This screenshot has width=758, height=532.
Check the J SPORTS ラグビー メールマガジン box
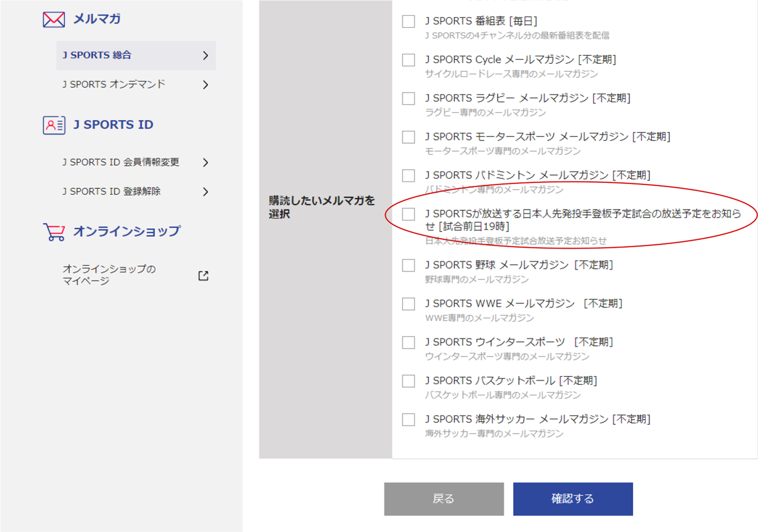tap(408, 98)
